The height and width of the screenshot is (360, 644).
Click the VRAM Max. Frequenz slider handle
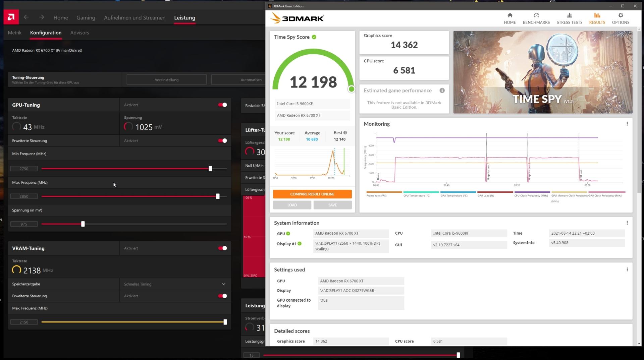(x=225, y=322)
